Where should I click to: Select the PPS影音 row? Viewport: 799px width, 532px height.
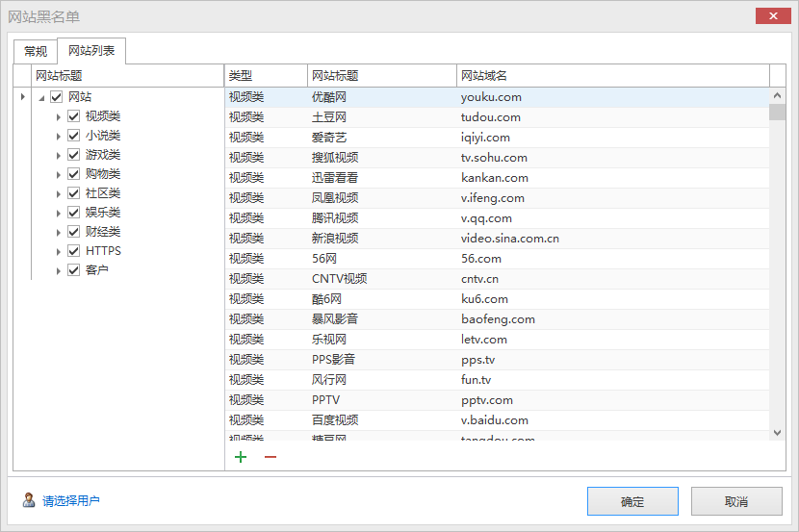point(497,360)
